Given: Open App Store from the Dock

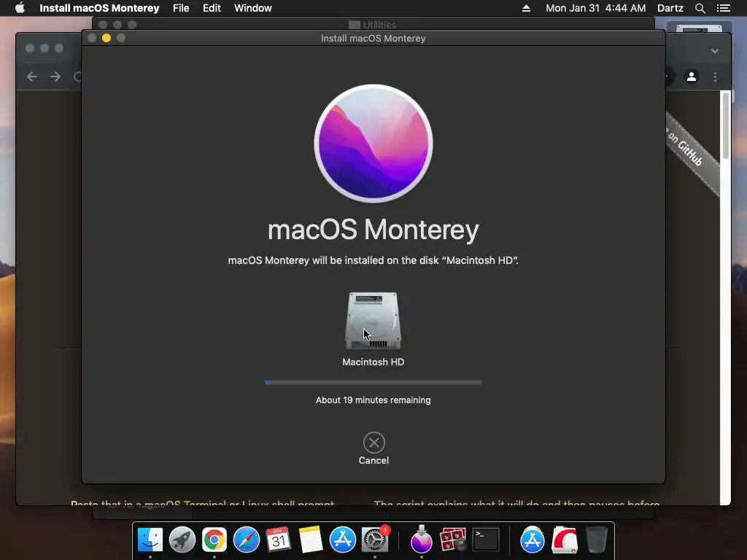Looking at the screenshot, I should click(x=343, y=540).
